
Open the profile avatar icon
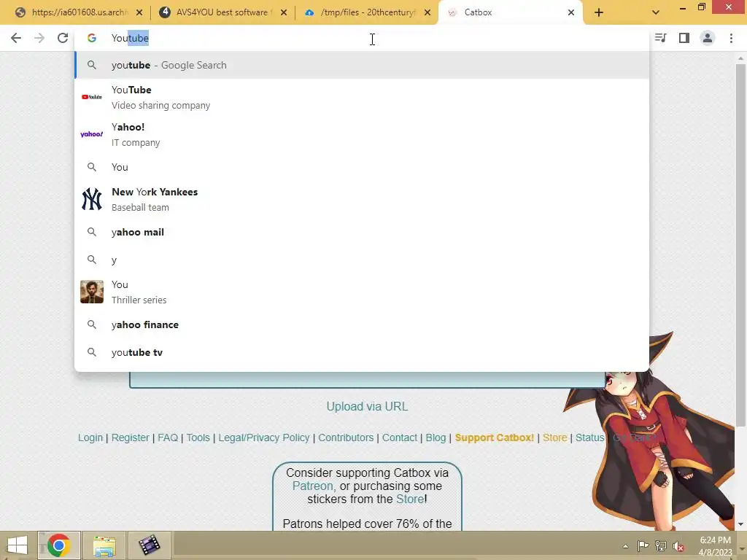[708, 38]
